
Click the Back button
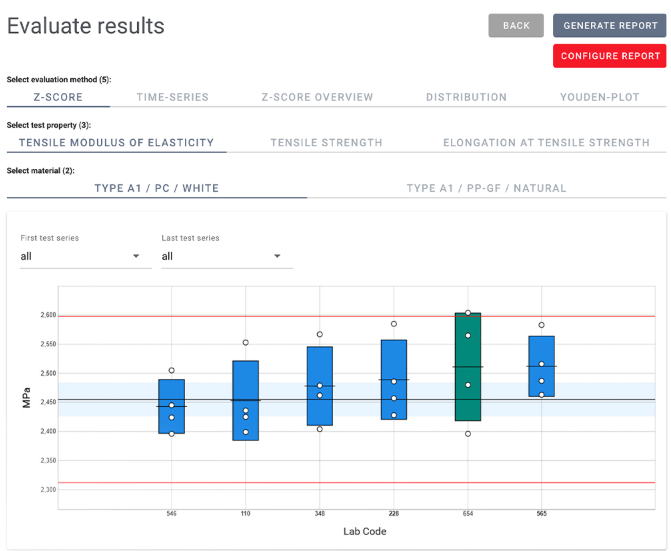point(516,26)
